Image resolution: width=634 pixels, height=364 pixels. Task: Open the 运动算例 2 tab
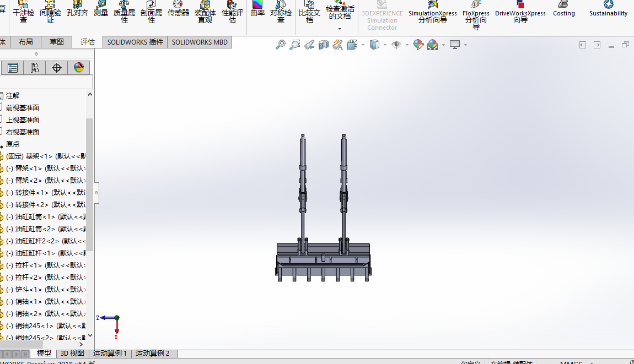152,353
